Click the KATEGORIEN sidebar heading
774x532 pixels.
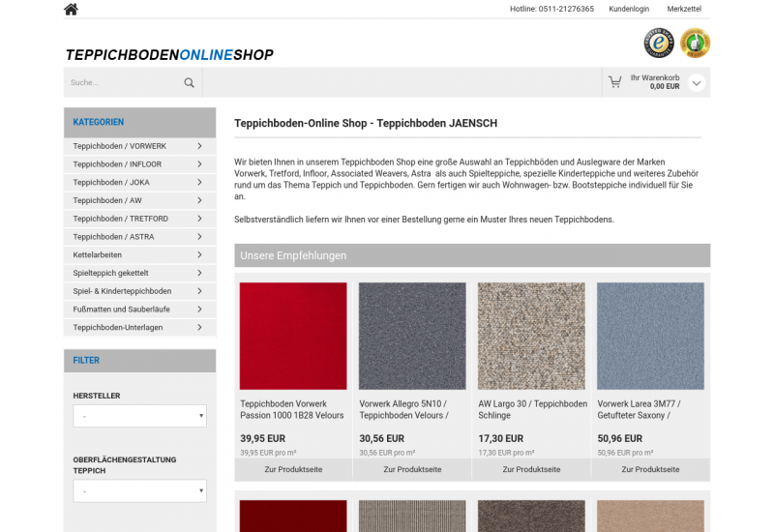click(99, 122)
